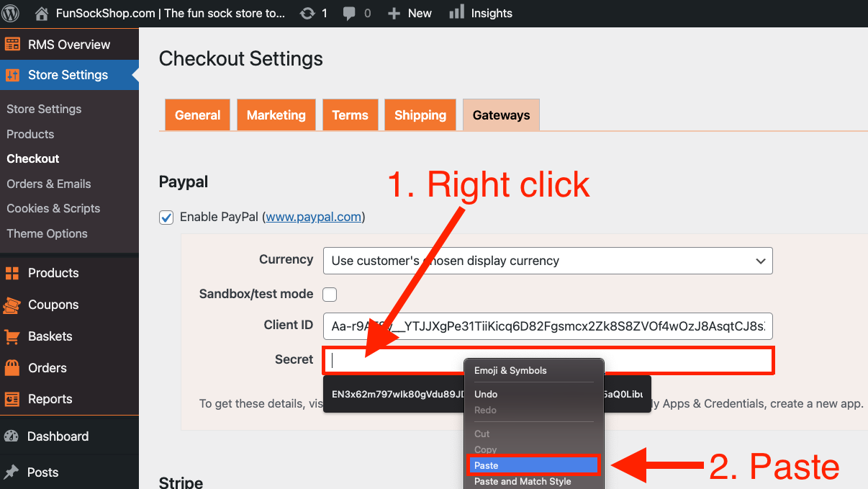Go to Reports in the sidebar
The image size is (868, 489).
(50, 399)
